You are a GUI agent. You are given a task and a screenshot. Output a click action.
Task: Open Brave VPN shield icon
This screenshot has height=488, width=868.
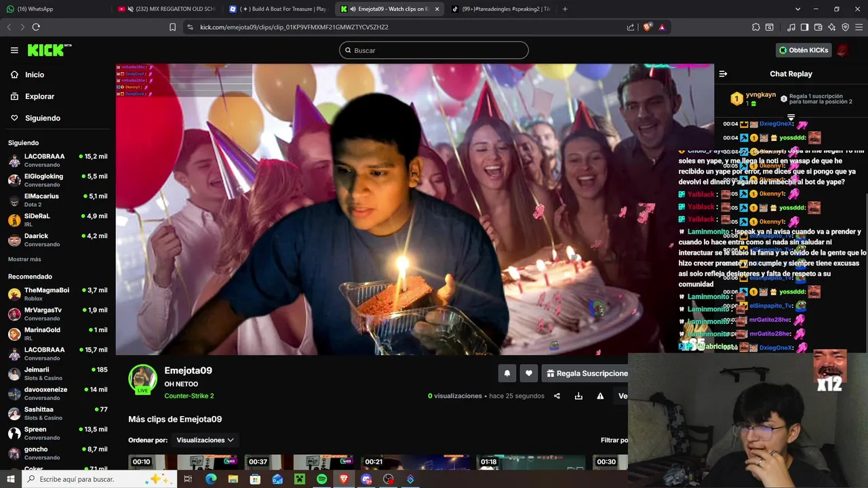[845, 27]
